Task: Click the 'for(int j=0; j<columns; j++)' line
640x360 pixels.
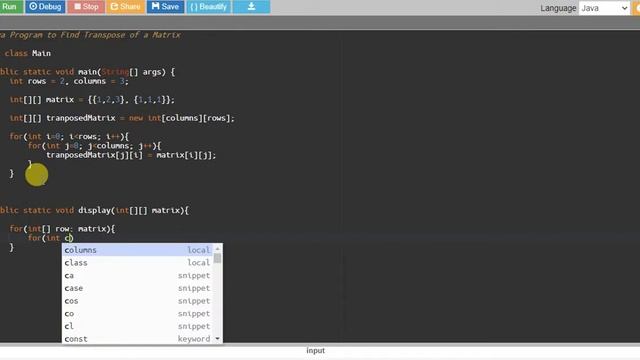Action: tap(95, 146)
